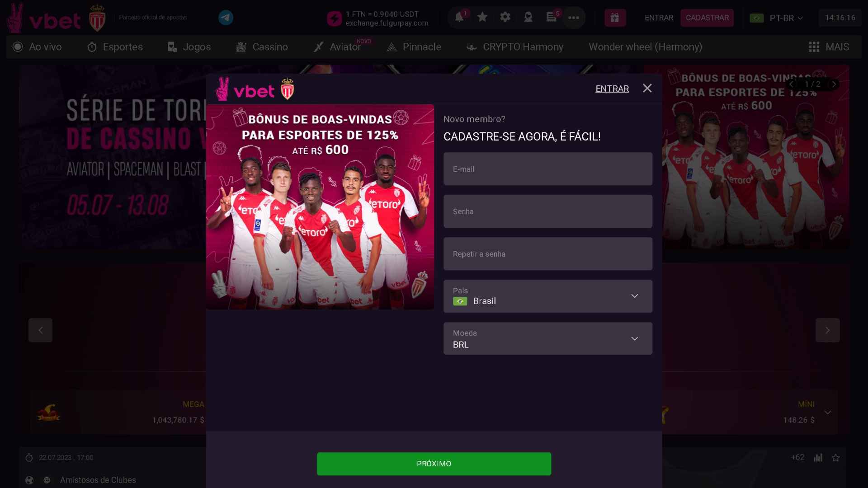Image resolution: width=868 pixels, height=488 pixels.
Task: Click the MAIS more menu item
Action: pos(828,47)
